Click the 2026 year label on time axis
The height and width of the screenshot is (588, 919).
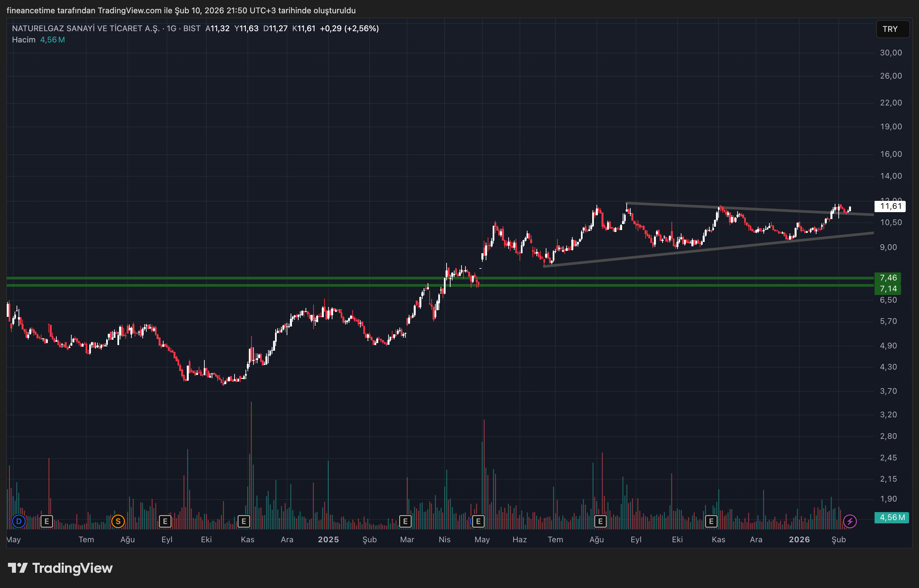[x=799, y=540]
